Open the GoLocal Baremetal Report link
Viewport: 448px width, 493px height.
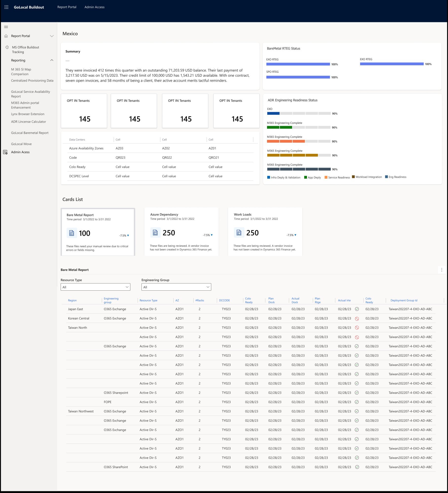pos(30,133)
